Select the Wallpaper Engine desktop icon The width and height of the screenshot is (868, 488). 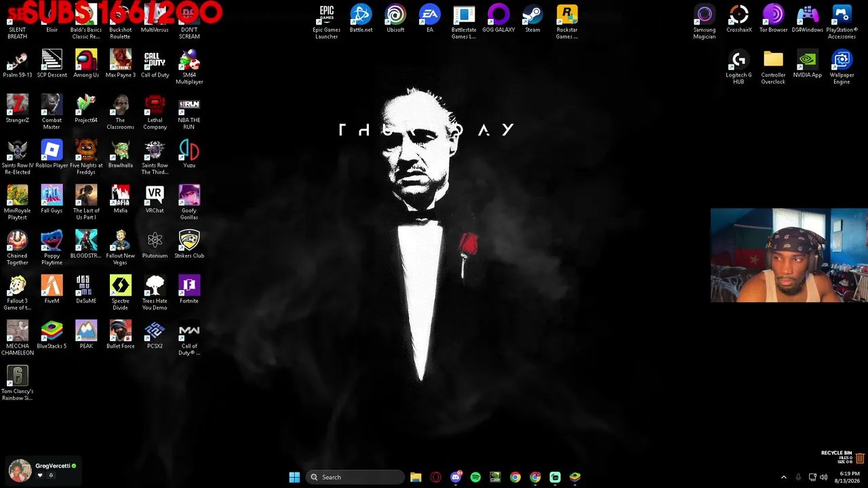pyautogui.click(x=842, y=67)
